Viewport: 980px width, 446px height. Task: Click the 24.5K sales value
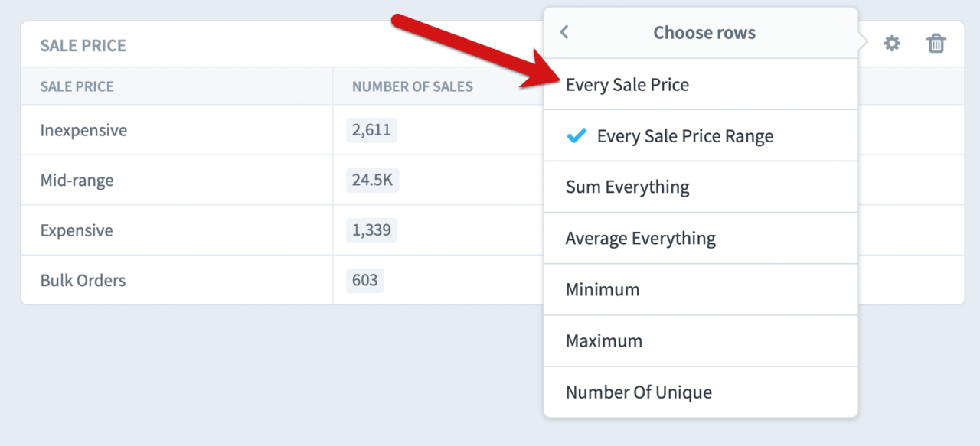click(372, 181)
